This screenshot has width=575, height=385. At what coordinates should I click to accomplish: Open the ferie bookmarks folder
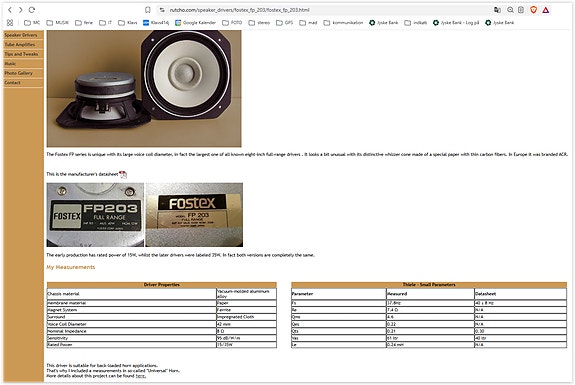pos(84,23)
